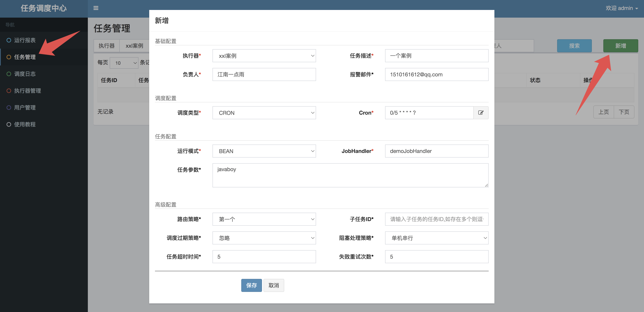The width and height of the screenshot is (644, 312).
Task: Open 任务管理 in the sidebar
Action: [x=25, y=57]
